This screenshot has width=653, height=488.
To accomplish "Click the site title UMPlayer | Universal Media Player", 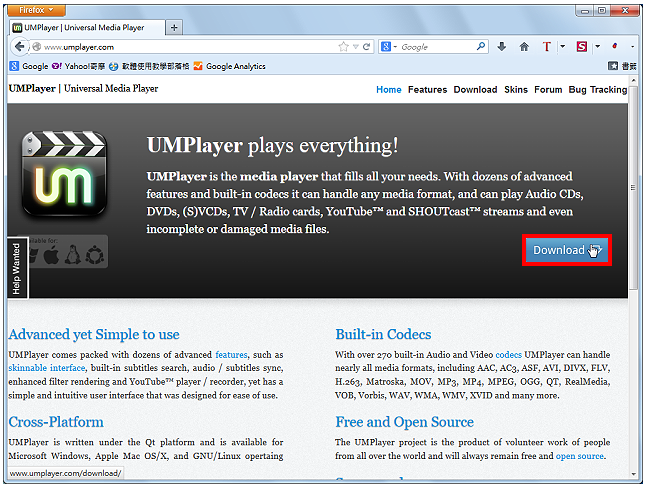I will coord(83,89).
